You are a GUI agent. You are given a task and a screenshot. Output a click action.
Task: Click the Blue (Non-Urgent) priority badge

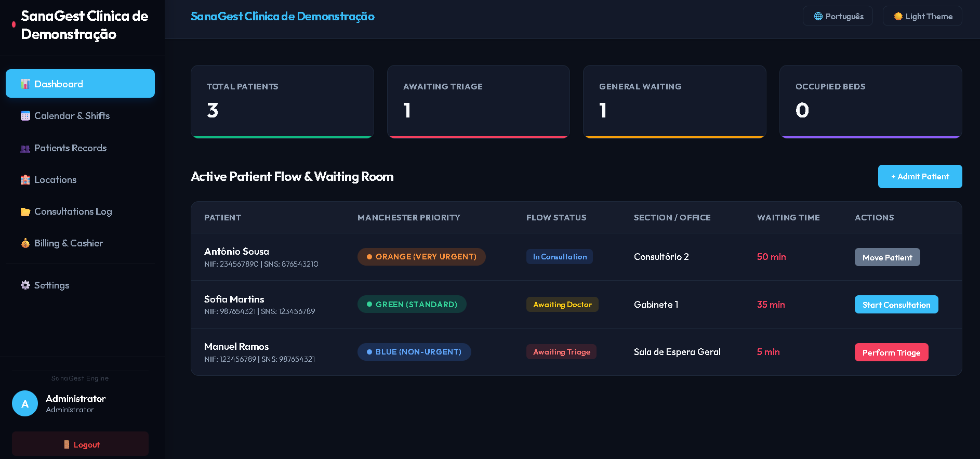click(x=414, y=352)
